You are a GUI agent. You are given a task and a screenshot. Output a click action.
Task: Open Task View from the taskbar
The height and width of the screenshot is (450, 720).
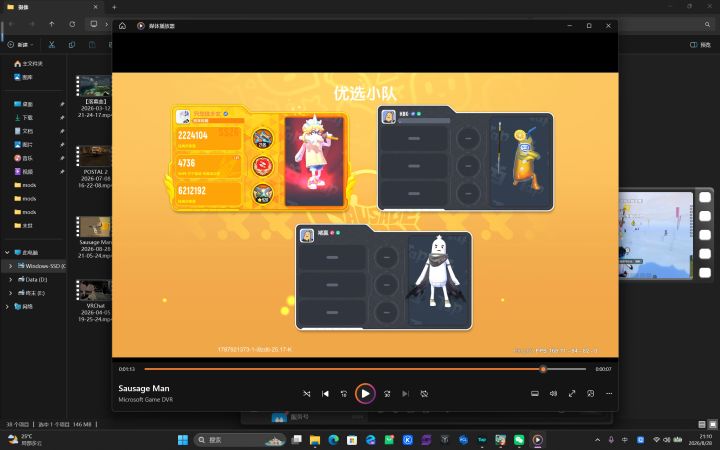click(297, 439)
